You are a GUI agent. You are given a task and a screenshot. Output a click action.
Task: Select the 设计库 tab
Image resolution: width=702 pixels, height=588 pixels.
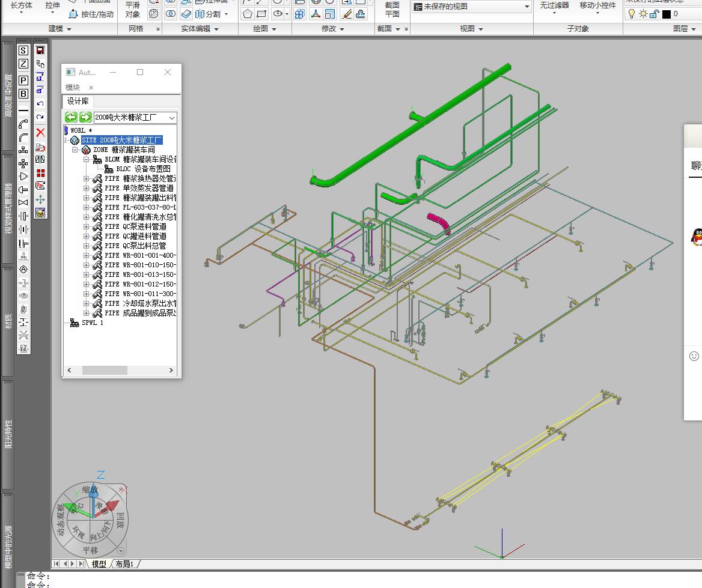coord(78,102)
